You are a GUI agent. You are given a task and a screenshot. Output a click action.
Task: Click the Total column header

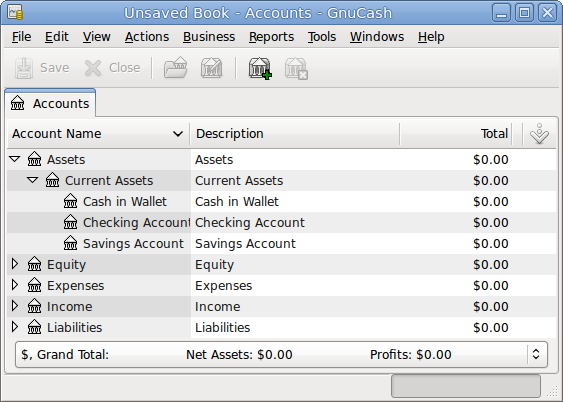[456, 134]
